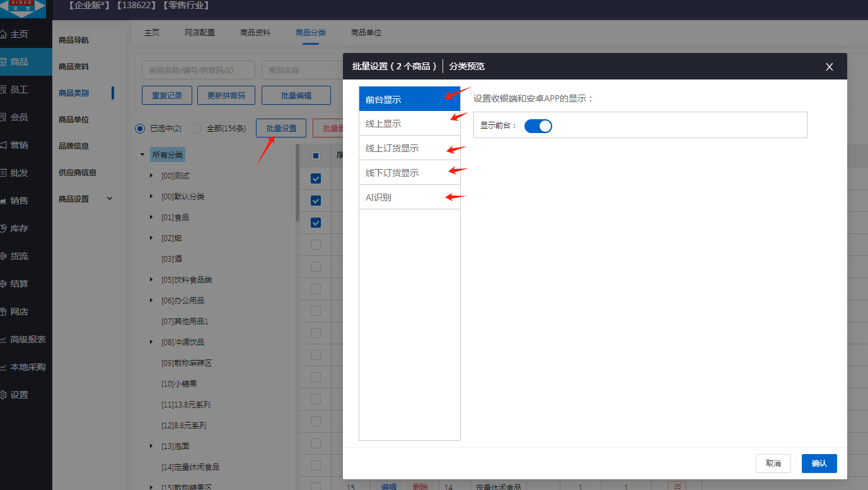
Task: Click the 销售 sales chart icon
Action: tap(3, 201)
